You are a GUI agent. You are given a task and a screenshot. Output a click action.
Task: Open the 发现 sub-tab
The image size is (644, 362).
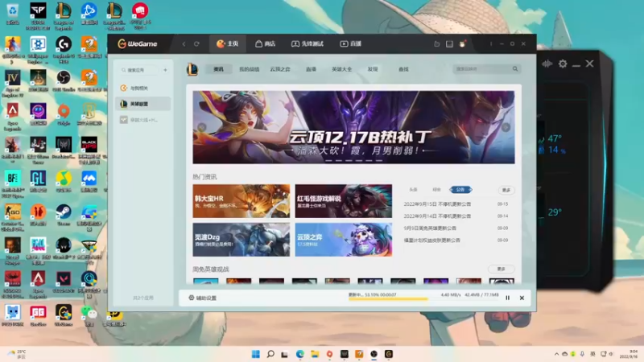pyautogui.click(x=373, y=69)
